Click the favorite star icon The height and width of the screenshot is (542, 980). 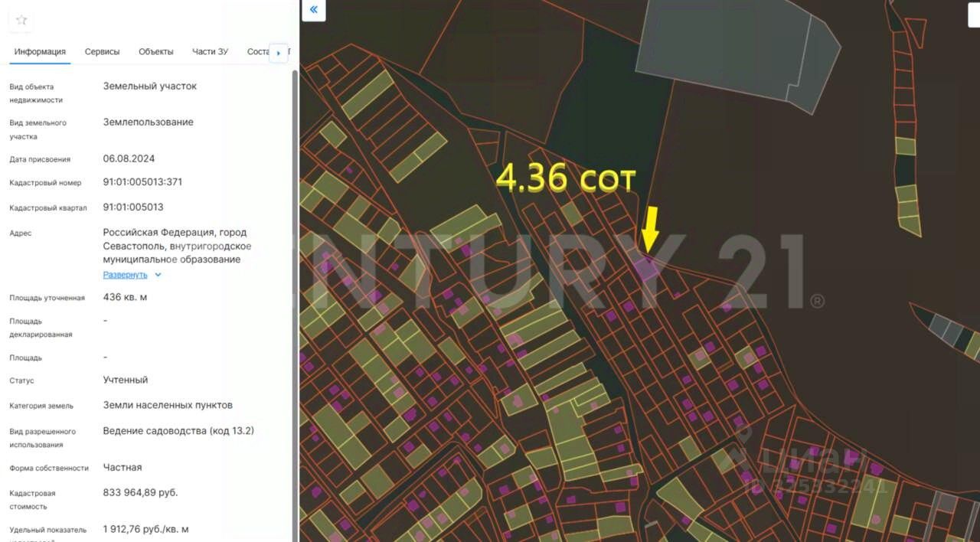coord(21,20)
